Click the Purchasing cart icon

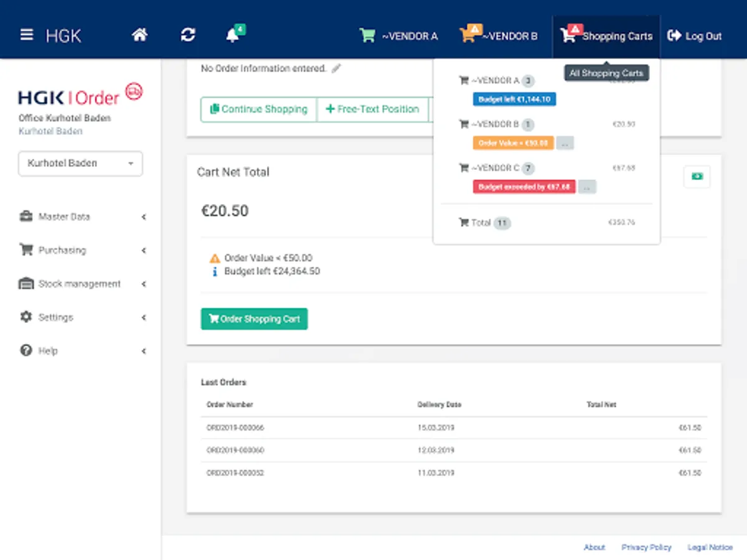26,250
